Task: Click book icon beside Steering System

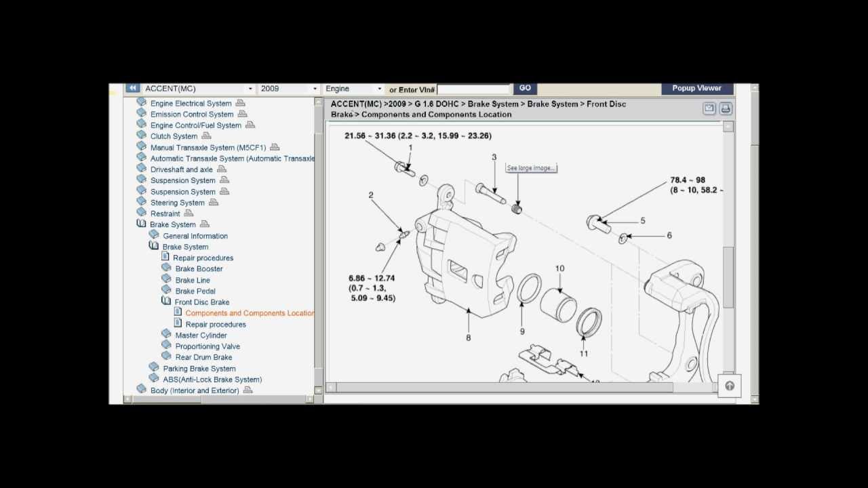Action: 141,202
